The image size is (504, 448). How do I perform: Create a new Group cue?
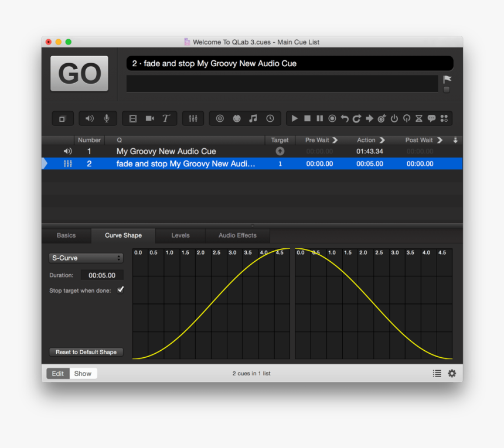(63, 118)
